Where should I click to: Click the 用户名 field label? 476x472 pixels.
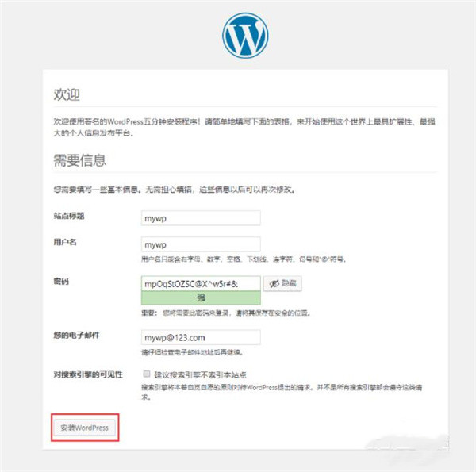pyautogui.click(x=65, y=242)
